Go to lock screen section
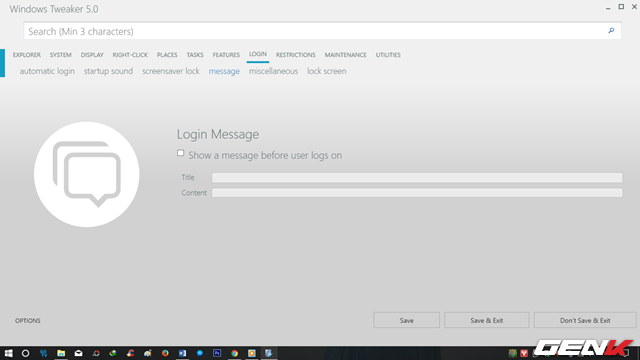The width and height of the screenshot is (640, 360). [x=327, y=71]
